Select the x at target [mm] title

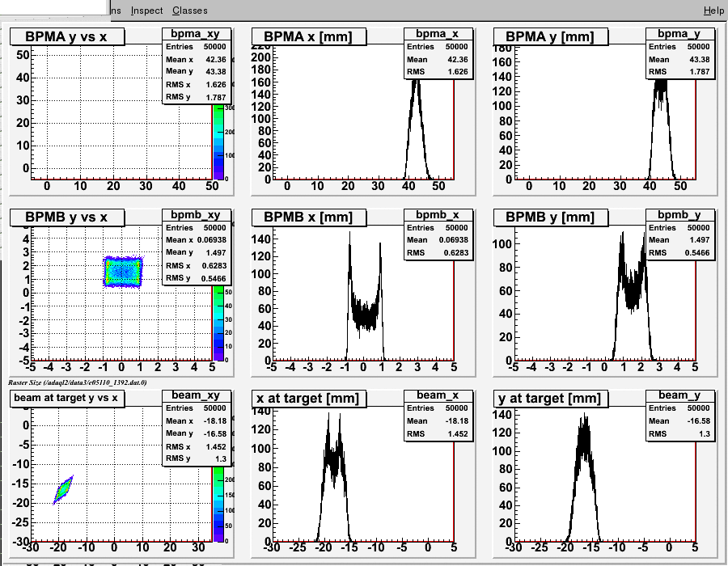point(309,398)
